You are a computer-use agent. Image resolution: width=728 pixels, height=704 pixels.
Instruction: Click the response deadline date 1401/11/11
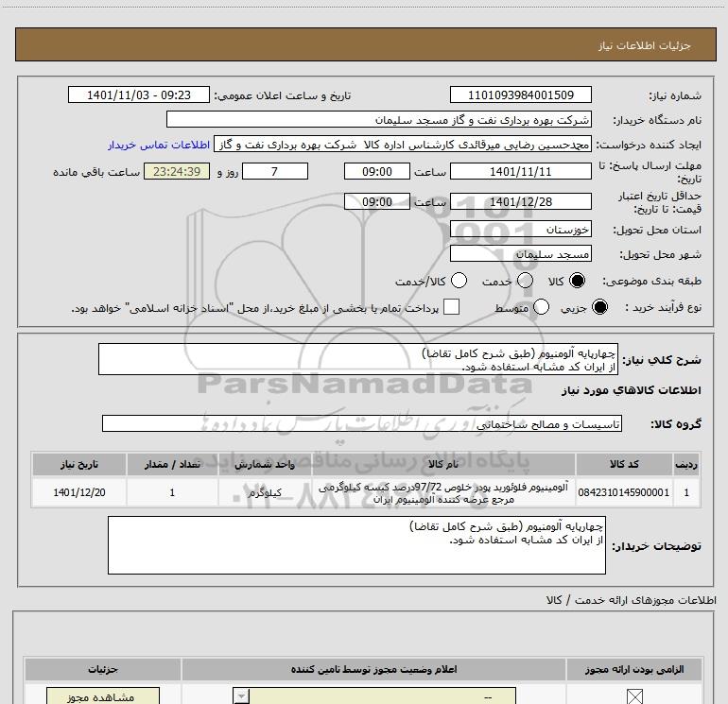point(520,171)
